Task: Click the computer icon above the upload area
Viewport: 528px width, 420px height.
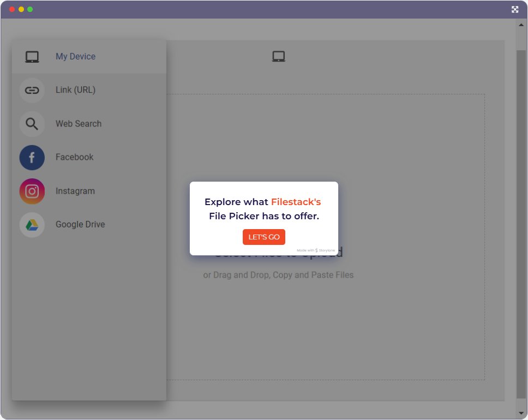Action: point(279,56)
